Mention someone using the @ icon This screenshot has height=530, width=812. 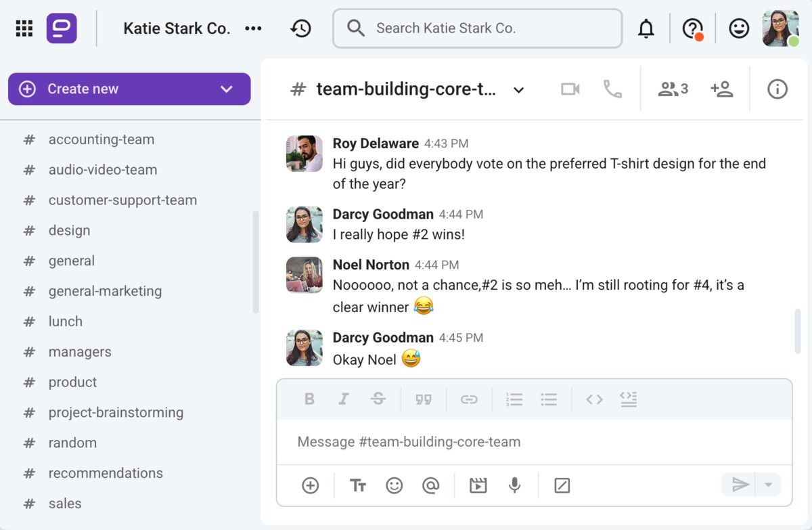click(x=430, y=485)
